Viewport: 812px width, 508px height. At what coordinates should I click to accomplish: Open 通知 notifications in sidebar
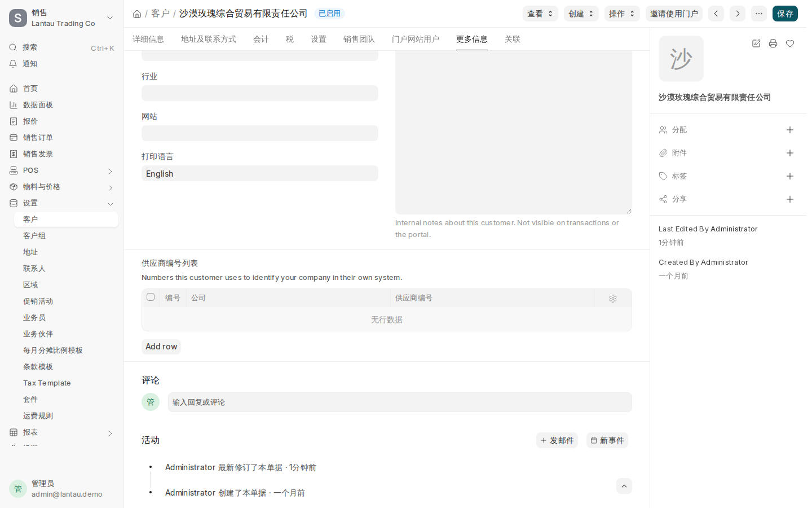[62, 64]
